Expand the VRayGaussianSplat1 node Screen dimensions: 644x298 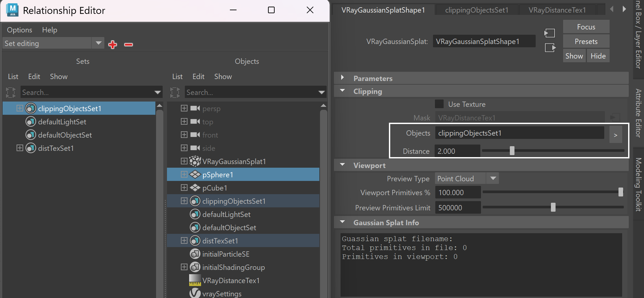pos(184,161)
